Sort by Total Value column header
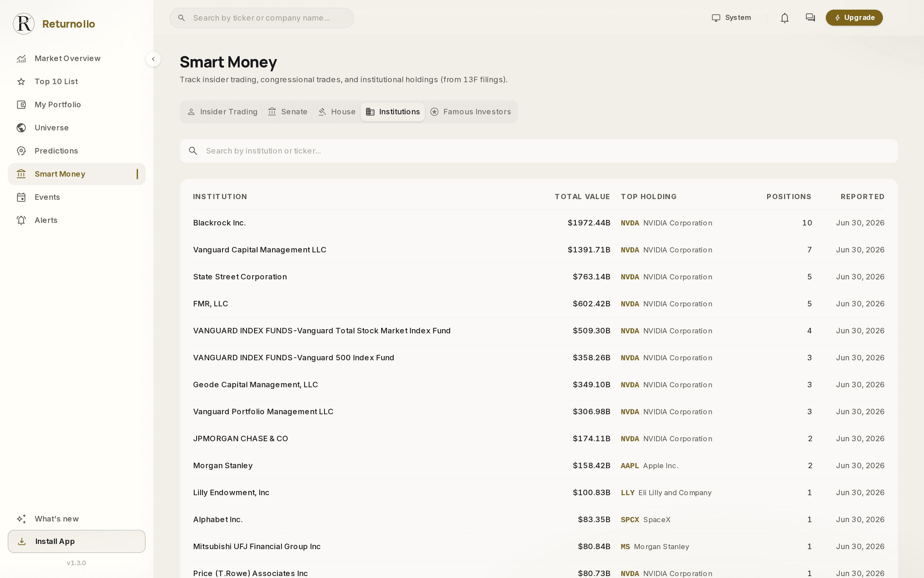This screenshot has height=578, width=924. [x=582, y=197]
